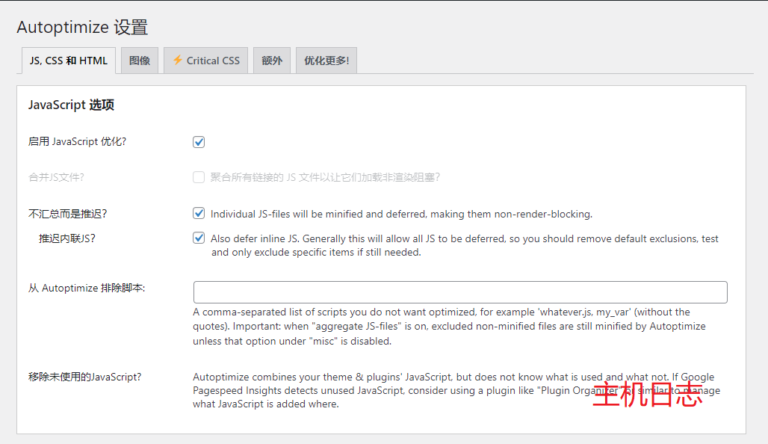The height and width of the screenshot is (444, 768).
Task: Uncheck the 不汇总而是推迟 checkbox
Action: pyautogui.click(x=198, y=213)
